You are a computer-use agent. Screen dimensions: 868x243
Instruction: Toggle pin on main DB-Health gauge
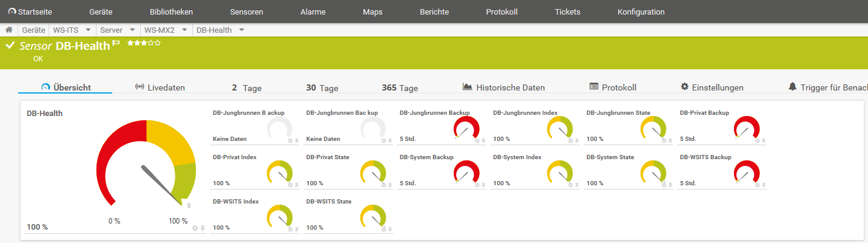point(203,228)
